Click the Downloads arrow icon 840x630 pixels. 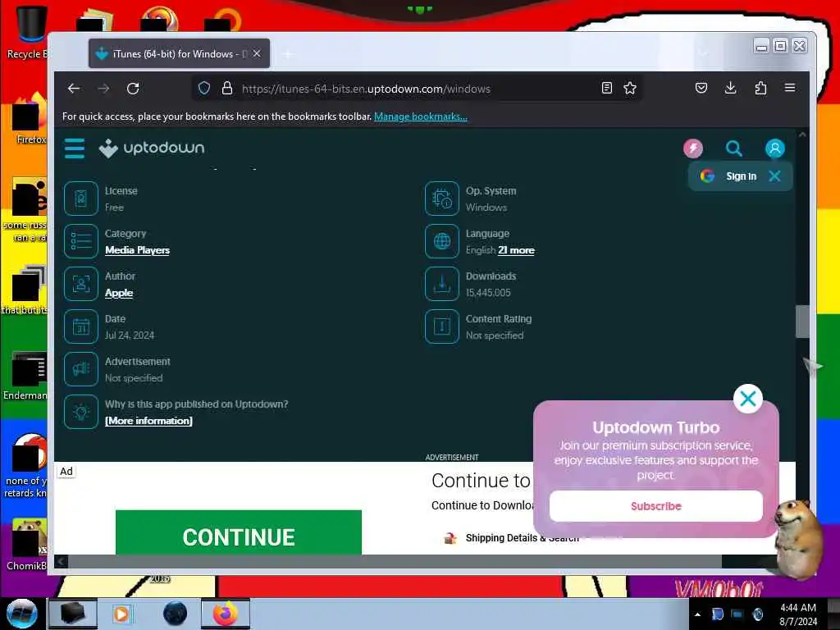442,284
